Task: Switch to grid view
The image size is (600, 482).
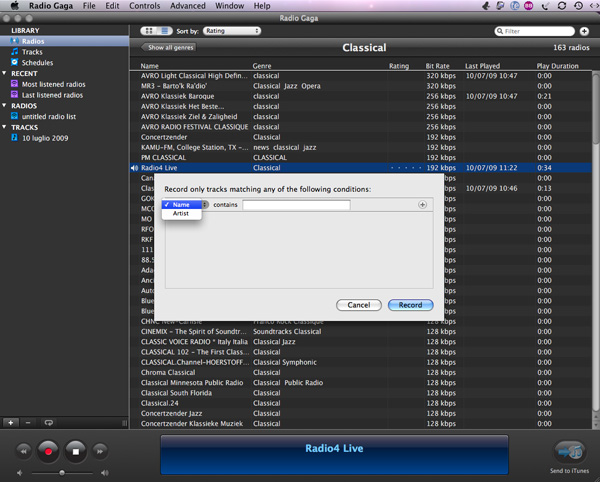Action: click(x=149, y=31)
